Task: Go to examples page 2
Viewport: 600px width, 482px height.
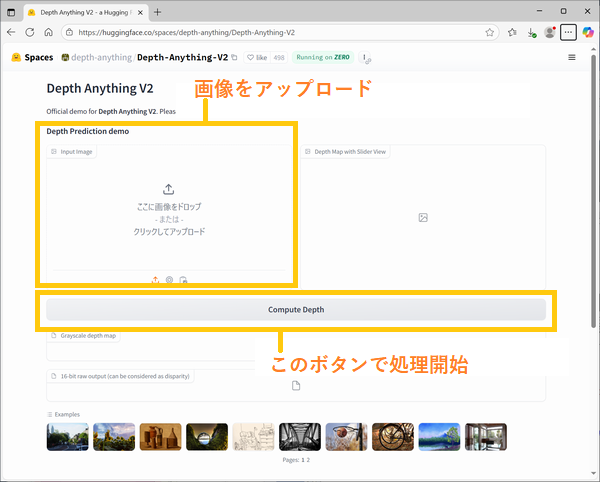Action: (308, 460)
